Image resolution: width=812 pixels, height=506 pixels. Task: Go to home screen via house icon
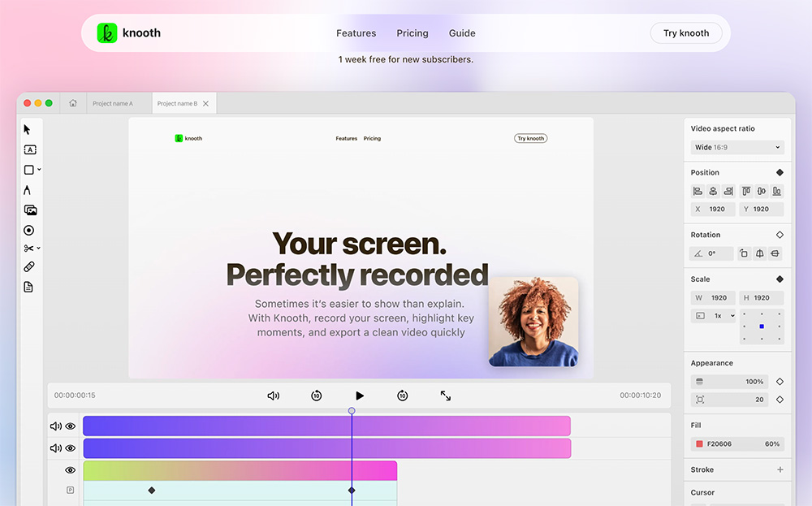tap(73, 103)
